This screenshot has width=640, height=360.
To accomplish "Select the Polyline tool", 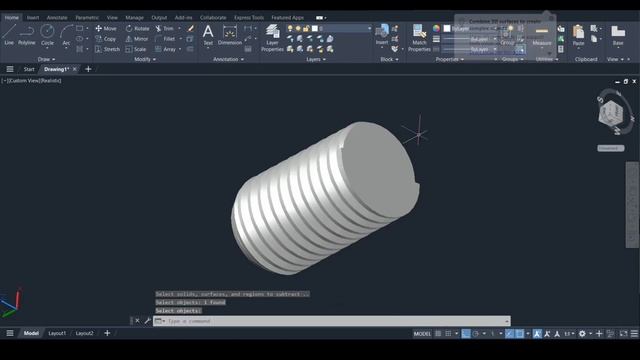I will tap(27, 34).
